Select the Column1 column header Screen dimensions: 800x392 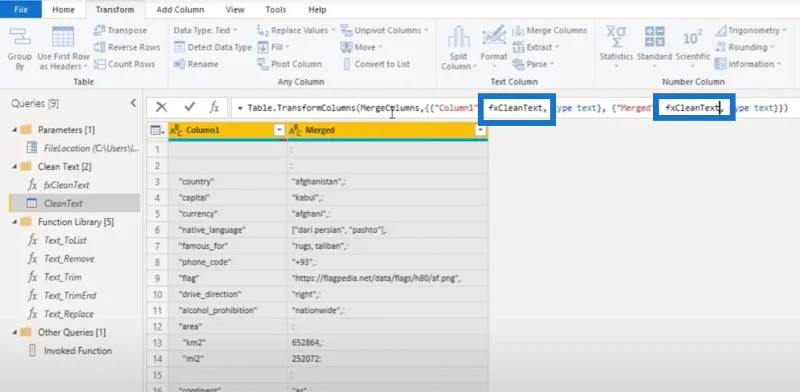[x=228, y=131]
